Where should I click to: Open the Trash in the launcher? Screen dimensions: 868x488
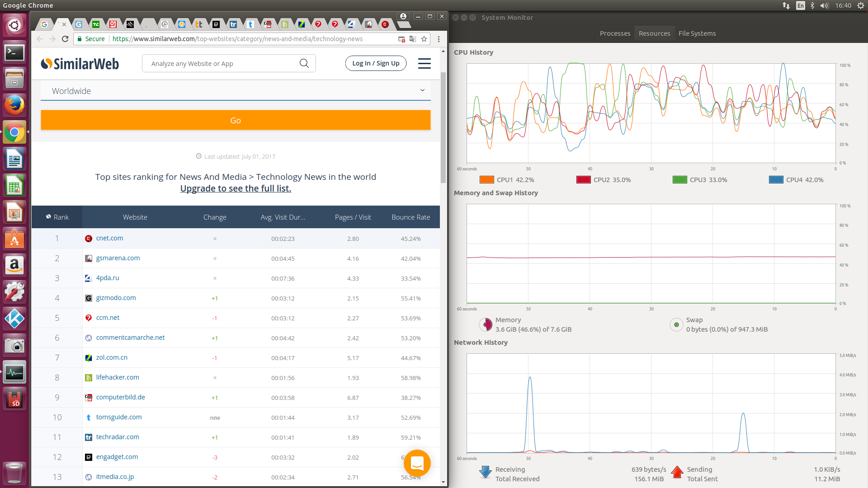(x=14, y=473)
